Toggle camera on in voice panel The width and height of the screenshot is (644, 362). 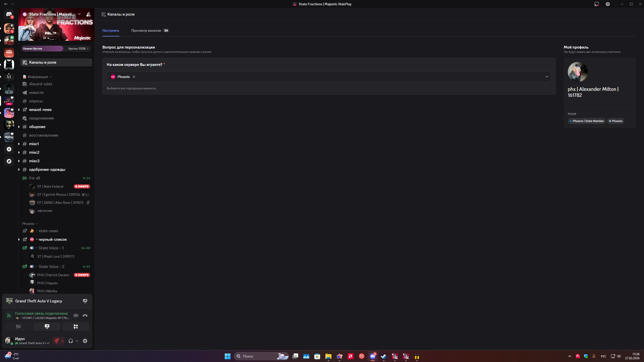coord(18,327)
